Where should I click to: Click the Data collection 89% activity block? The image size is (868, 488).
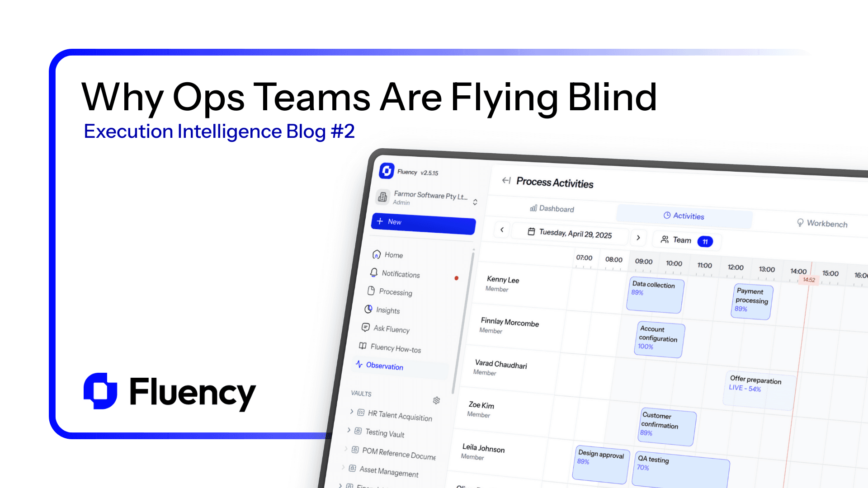(x=655, y=295)
